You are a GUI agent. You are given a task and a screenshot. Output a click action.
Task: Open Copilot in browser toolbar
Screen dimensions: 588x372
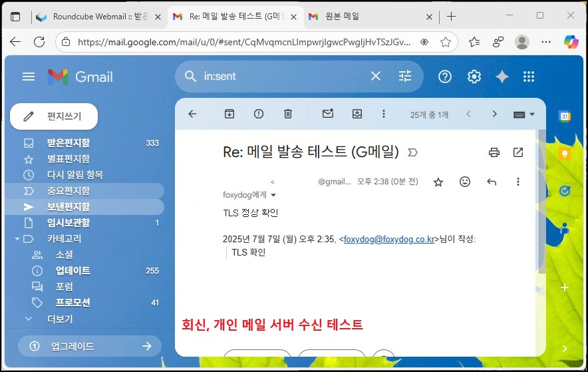571,42
